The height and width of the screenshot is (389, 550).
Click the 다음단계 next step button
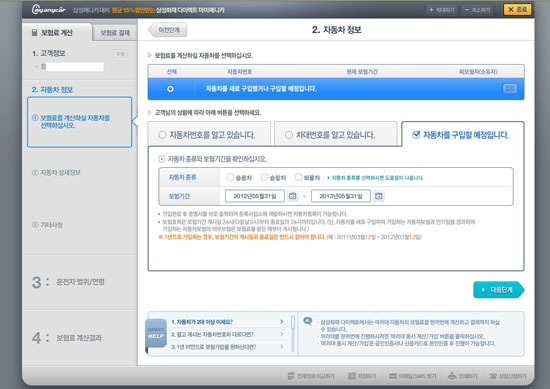click(499, 290)
